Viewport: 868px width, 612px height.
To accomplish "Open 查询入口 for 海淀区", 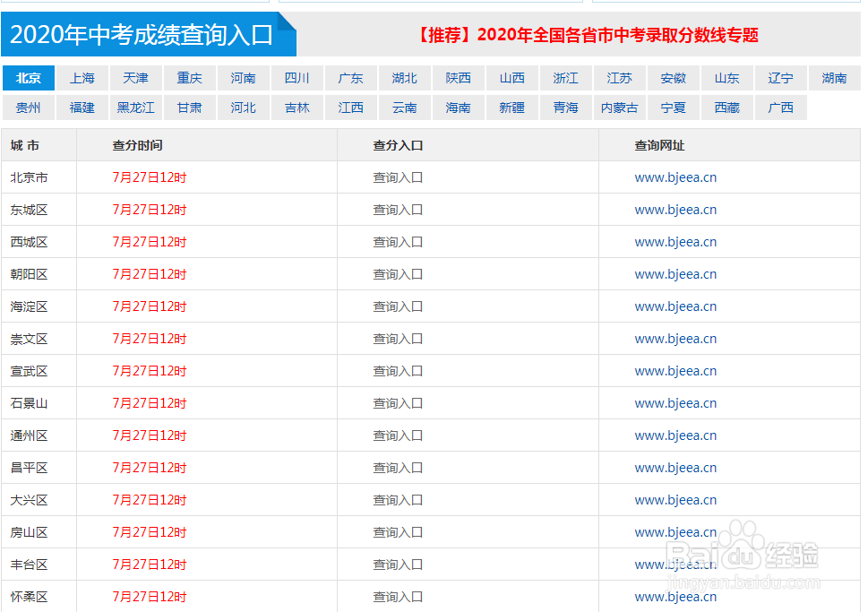I will 398,306.
